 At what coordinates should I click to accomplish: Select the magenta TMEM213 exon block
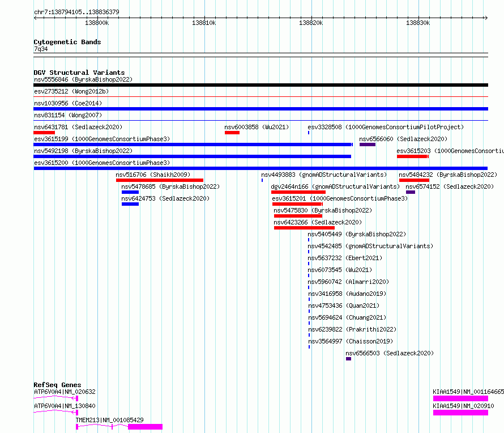[x=146, y=427]
